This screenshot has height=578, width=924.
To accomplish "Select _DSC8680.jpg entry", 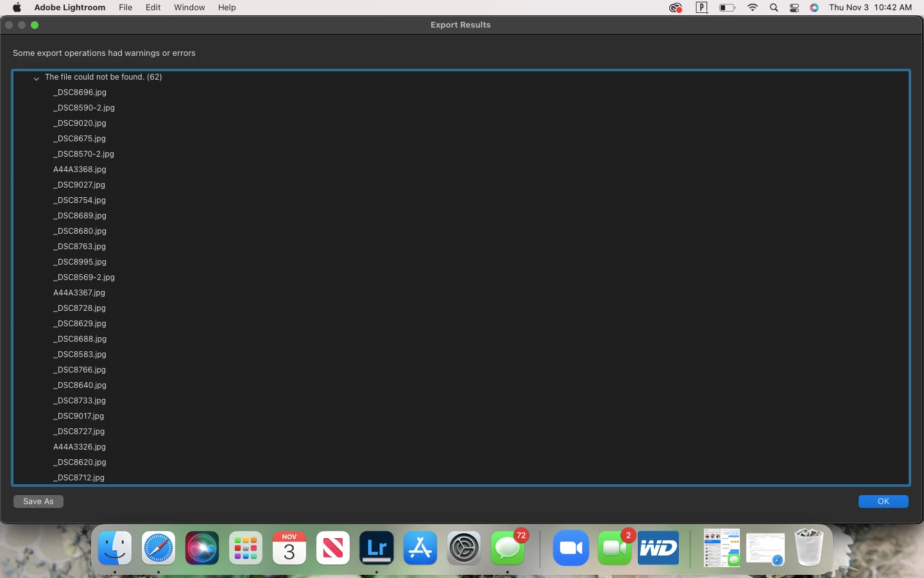I will pyautogui.click(x=80, y=231).
